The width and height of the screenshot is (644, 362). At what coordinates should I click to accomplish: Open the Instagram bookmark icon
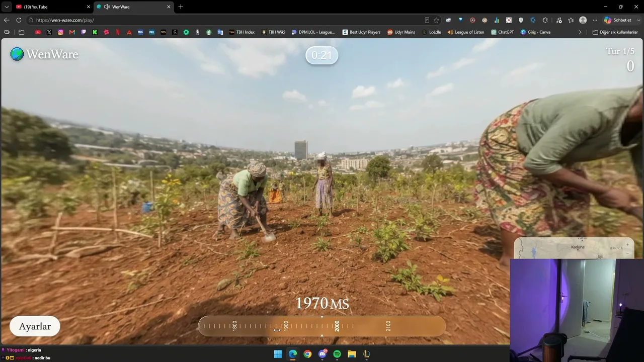click(x=60, y=32)
